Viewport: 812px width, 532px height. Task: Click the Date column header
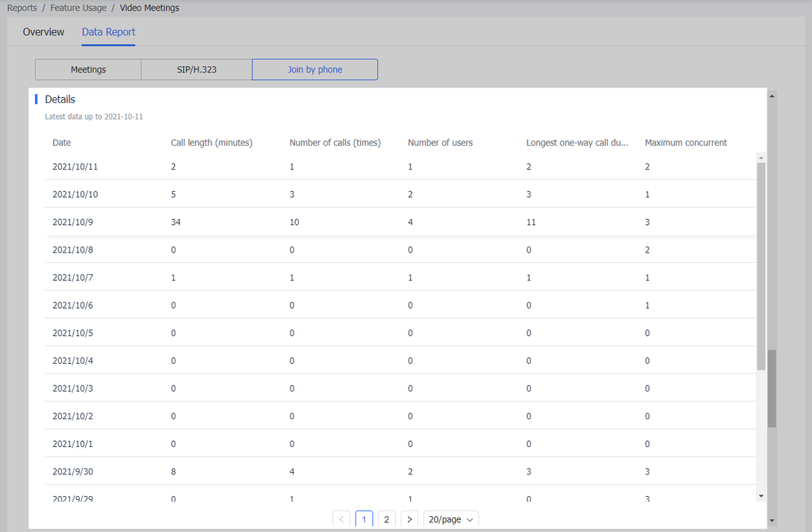[x=61, y=143]
